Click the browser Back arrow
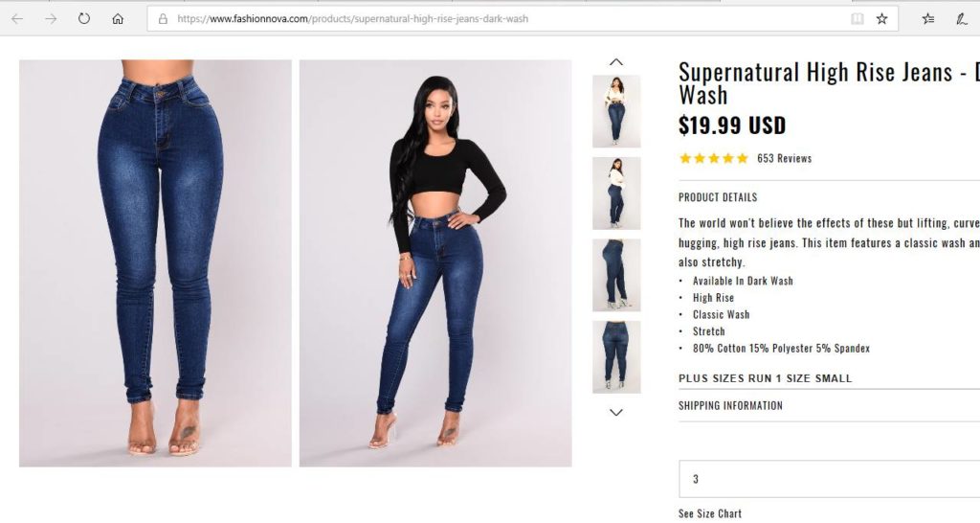This screenshot has height=523, width=980. [x=17, y=18]
